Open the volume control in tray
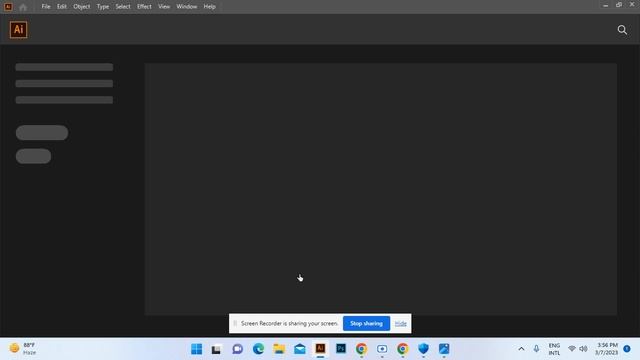Screen dimensions: 640x360 click(583, 349)
